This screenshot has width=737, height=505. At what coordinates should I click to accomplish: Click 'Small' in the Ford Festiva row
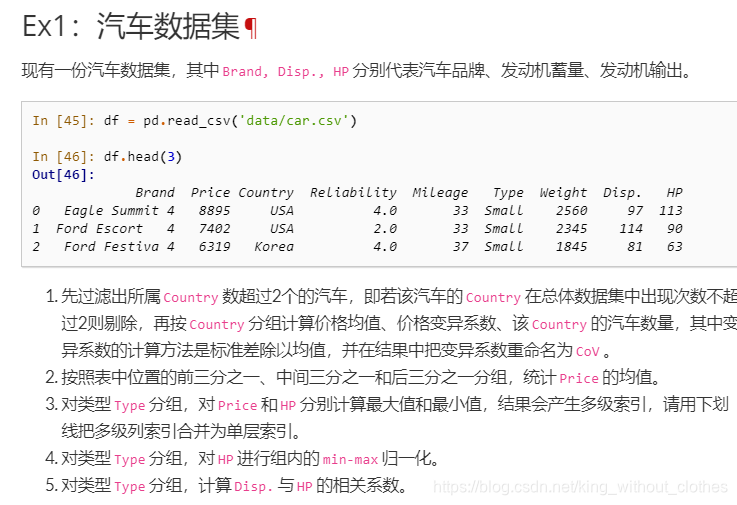[504, 246]
